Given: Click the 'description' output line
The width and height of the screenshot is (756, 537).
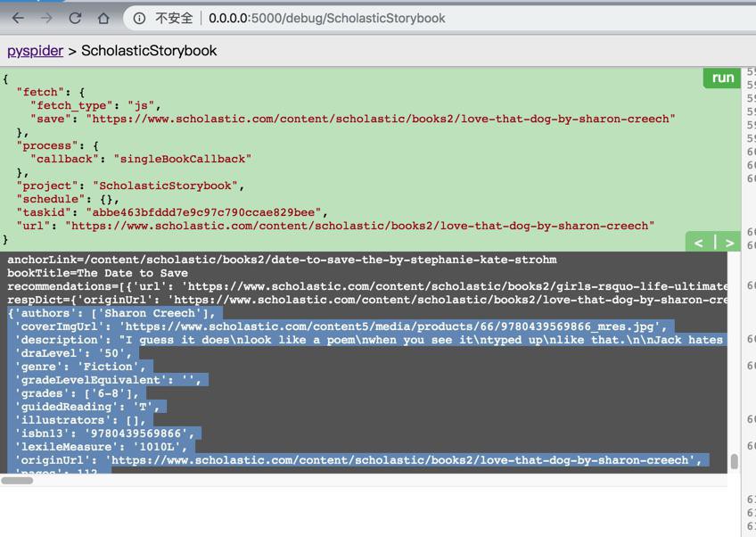Looking at the screenshot, I should pyautogui.click(x=371, y=340).
